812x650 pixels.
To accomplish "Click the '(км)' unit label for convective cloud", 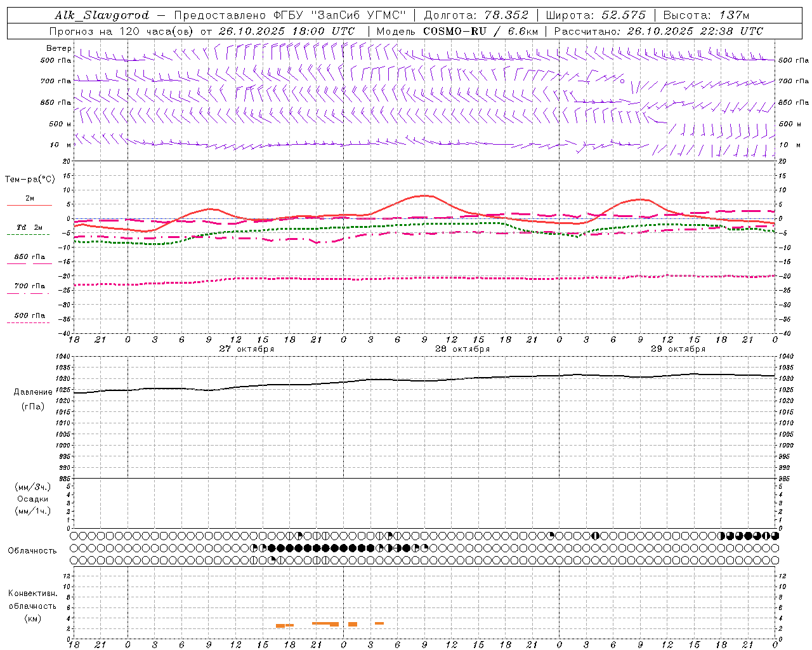I will click(x=33, y=618).
